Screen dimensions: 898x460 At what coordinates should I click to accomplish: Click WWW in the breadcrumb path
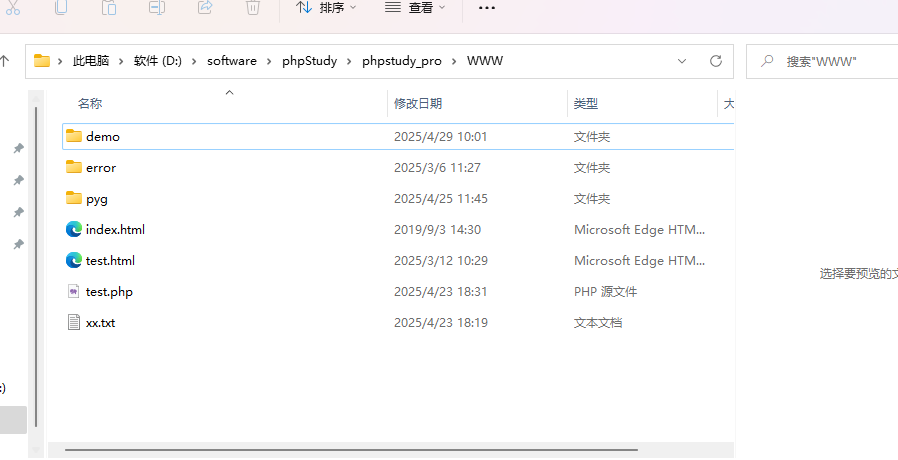point(485,61)
